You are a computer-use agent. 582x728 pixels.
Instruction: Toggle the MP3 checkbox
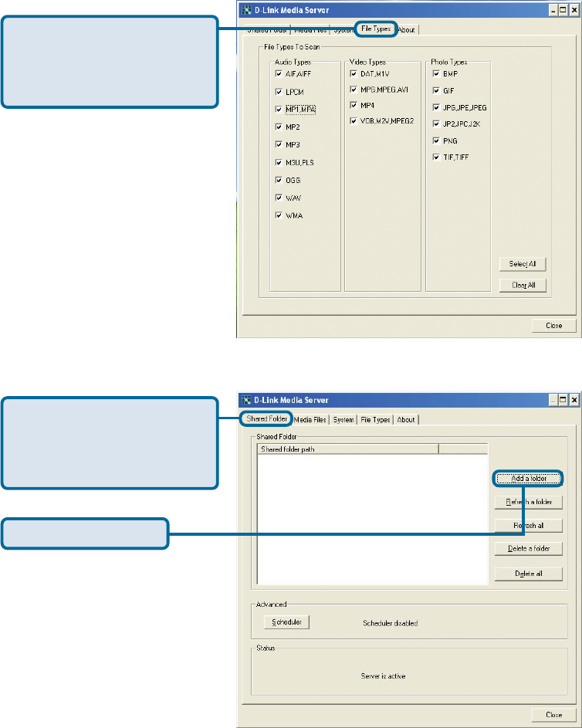[279, 144]
